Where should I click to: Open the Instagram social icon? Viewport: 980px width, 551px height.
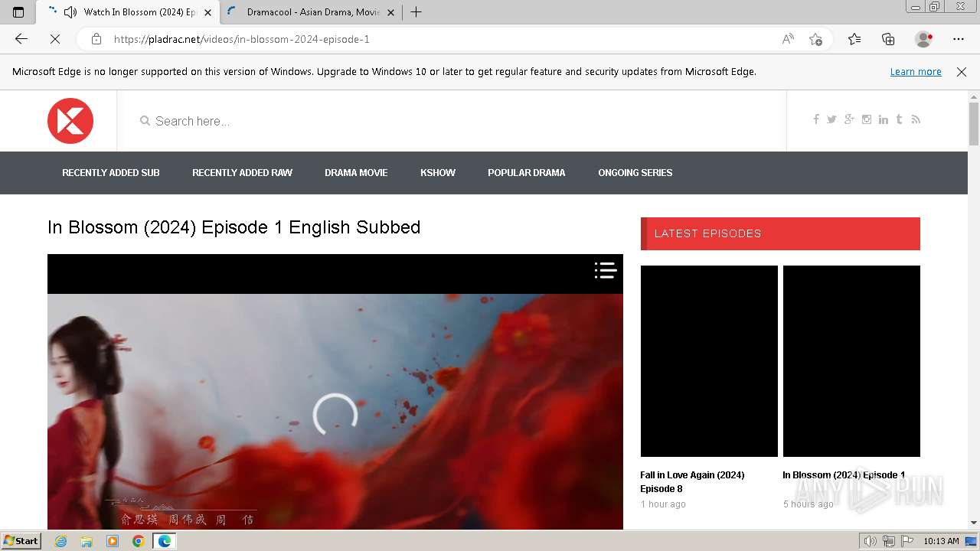[x=867, y=119]
